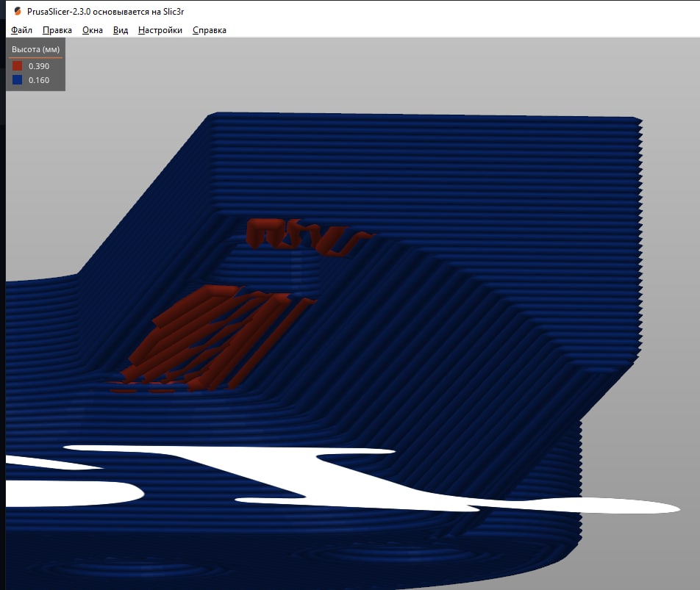Screen dimensions: 700x590
Task: Click the 0.390 height value in legend
Action: tap(39, 66)
